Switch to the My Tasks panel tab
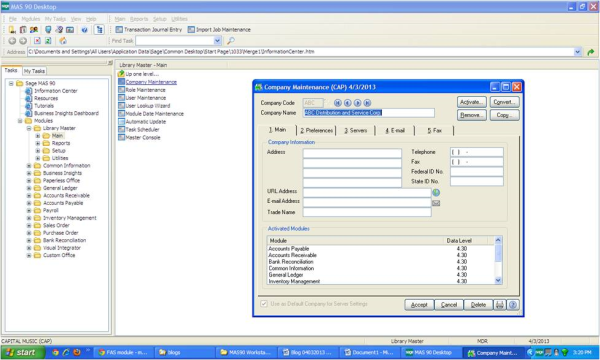 pyautogui.click(x=34, y=71)
